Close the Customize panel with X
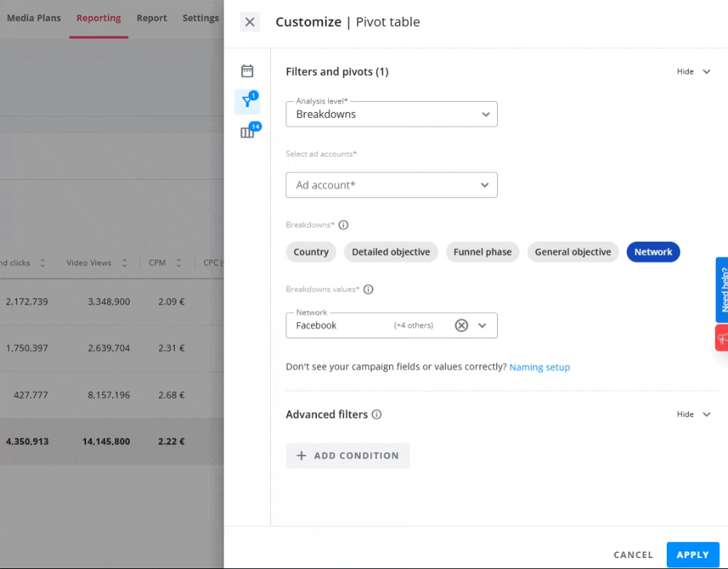Screen dimensions: 728x569 tap(250, 22)
